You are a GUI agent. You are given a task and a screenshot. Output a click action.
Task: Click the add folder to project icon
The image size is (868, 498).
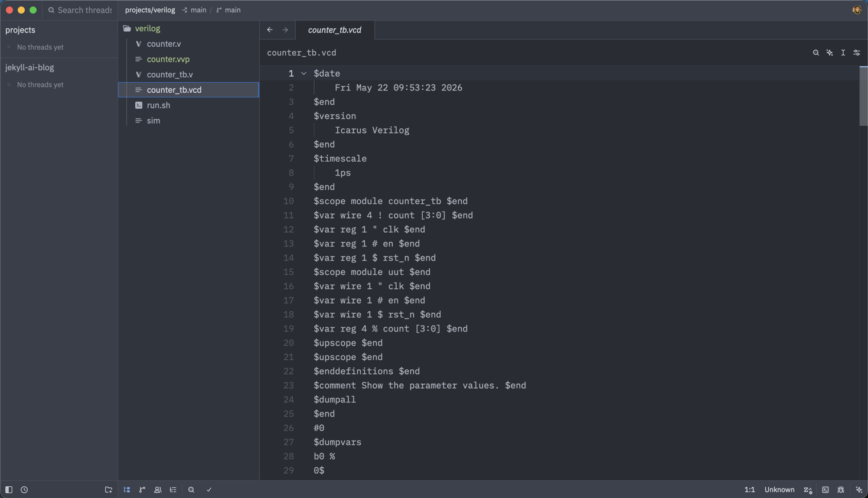click(109, 490)
